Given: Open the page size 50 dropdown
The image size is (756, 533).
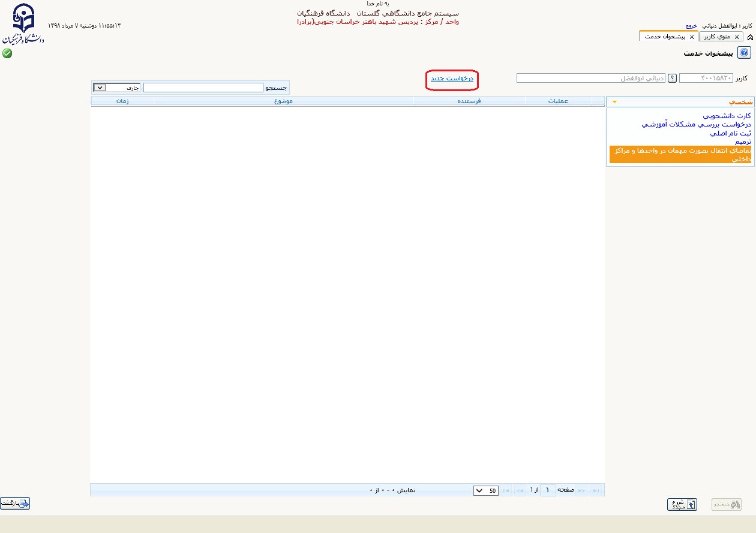Looking at the screenshot, I should coord(485,490).
